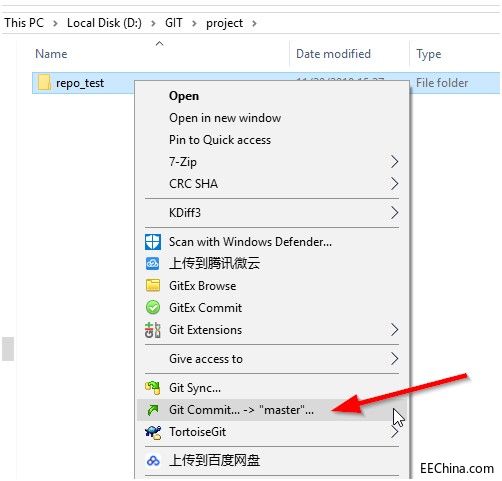Click the Tencent Weiyun cloud upload icon
Screen dimensions: 502x481
pos(153,264)
